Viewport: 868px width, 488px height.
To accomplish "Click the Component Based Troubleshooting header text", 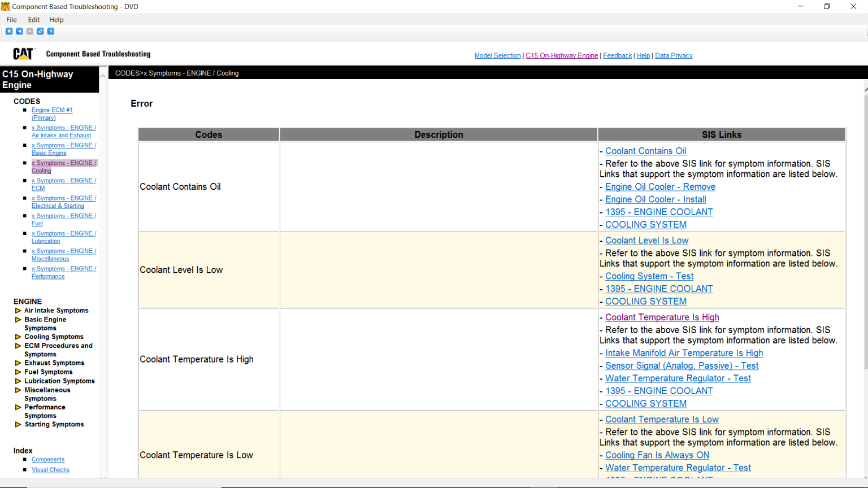I will click(x=98, y=54).
